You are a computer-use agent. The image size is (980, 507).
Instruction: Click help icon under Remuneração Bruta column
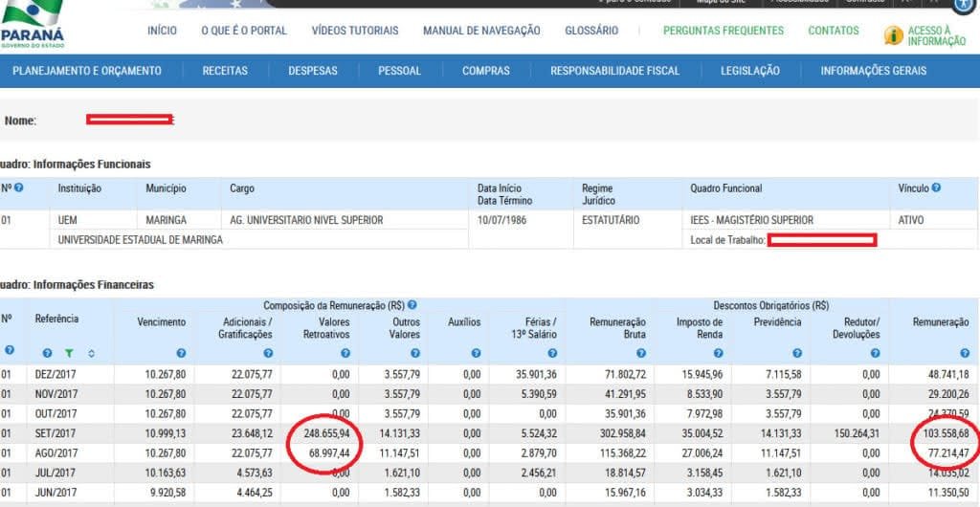coord(641,353)
